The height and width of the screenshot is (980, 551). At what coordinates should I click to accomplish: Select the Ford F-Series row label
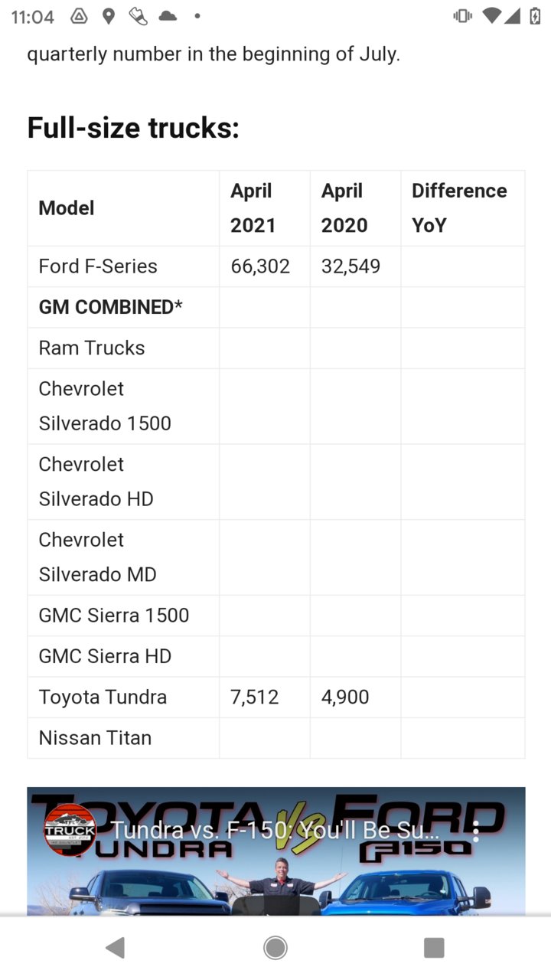click(98, 266)
